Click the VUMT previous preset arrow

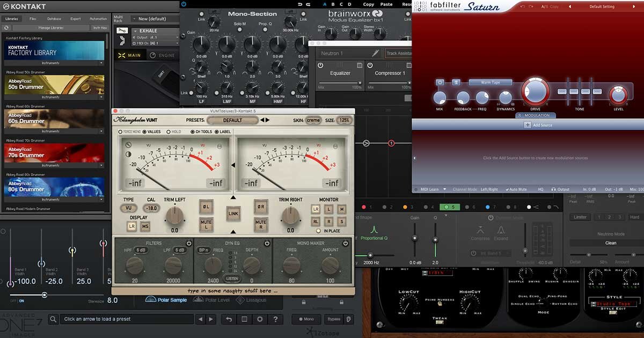pos(261,120)
